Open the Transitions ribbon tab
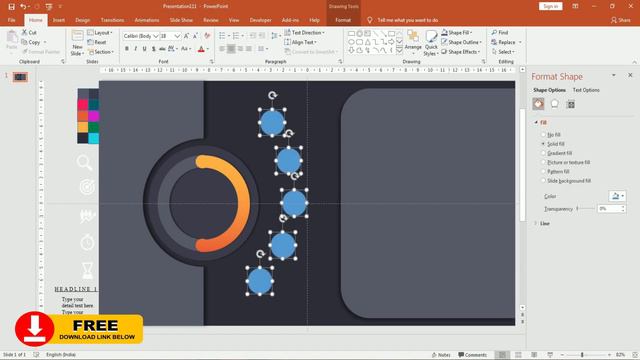 pyautogui.click(x=112, y=20)
